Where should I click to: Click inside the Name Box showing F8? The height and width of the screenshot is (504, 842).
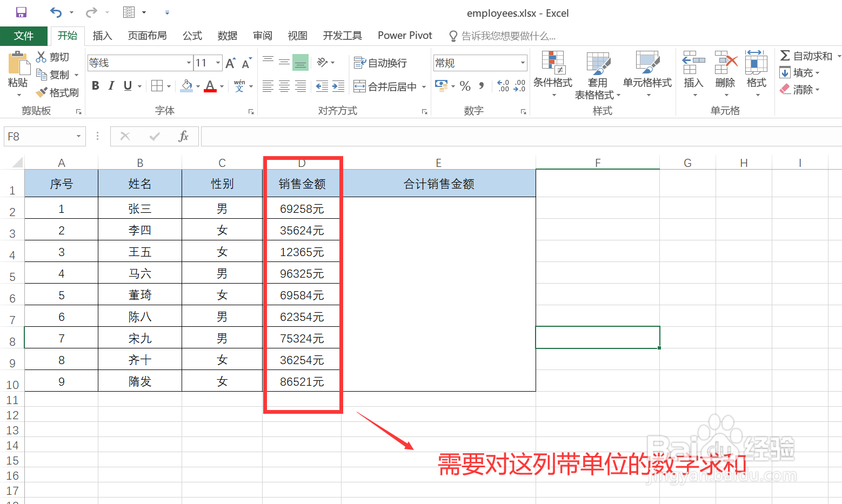38,136
